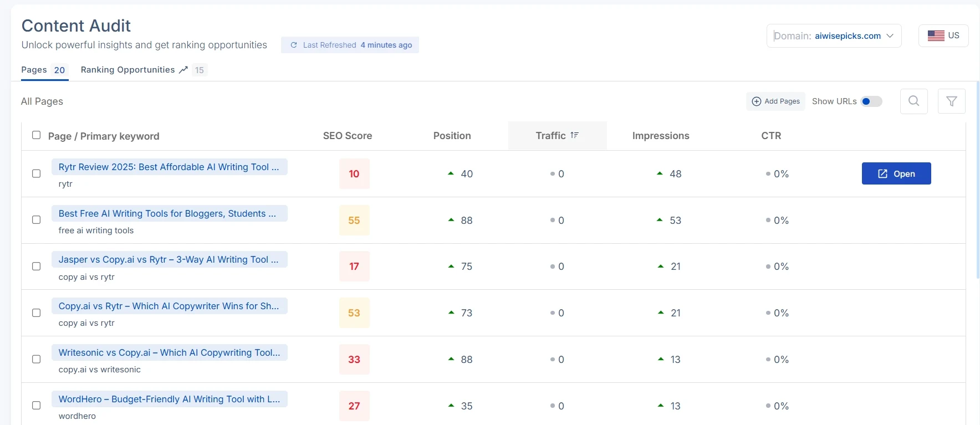Check the select-all header checkbox

(x=37, y=135)
